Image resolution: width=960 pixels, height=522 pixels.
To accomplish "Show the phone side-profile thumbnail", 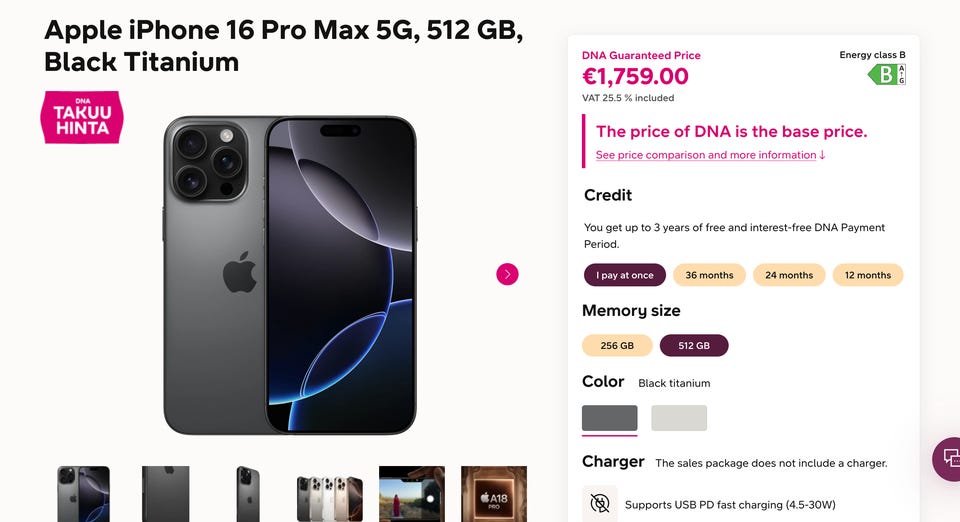I will 166,494.
